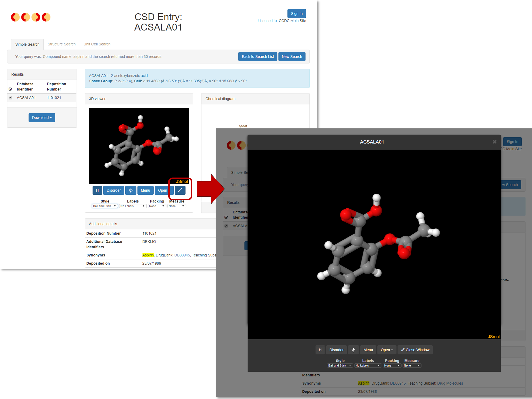Switch to the Unit Cell Search tab
532x399 pixels.
[97, 44]
